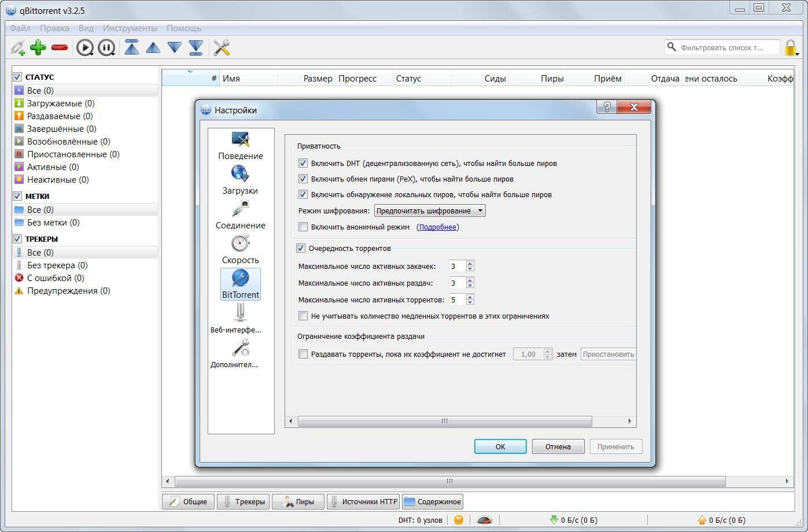Toggle Очередность торрентов checkbox
This screenshot has width=808, height=532.
click(301, 249)
